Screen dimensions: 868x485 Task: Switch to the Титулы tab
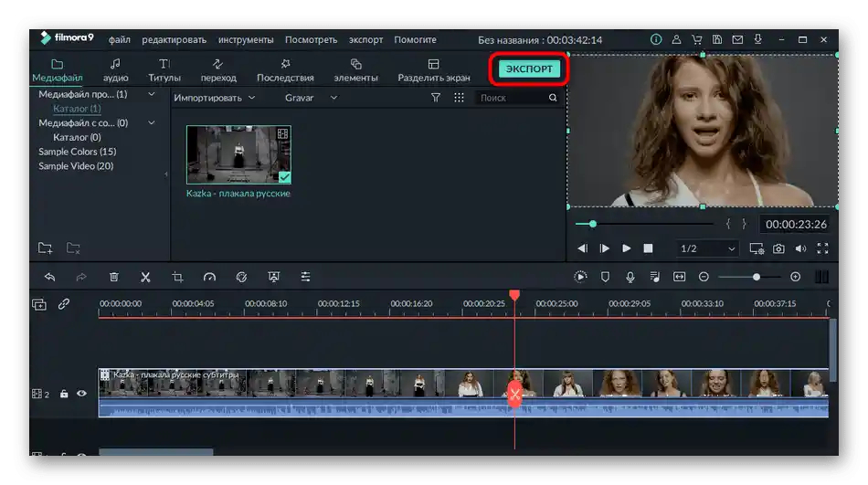click(164, 70)
